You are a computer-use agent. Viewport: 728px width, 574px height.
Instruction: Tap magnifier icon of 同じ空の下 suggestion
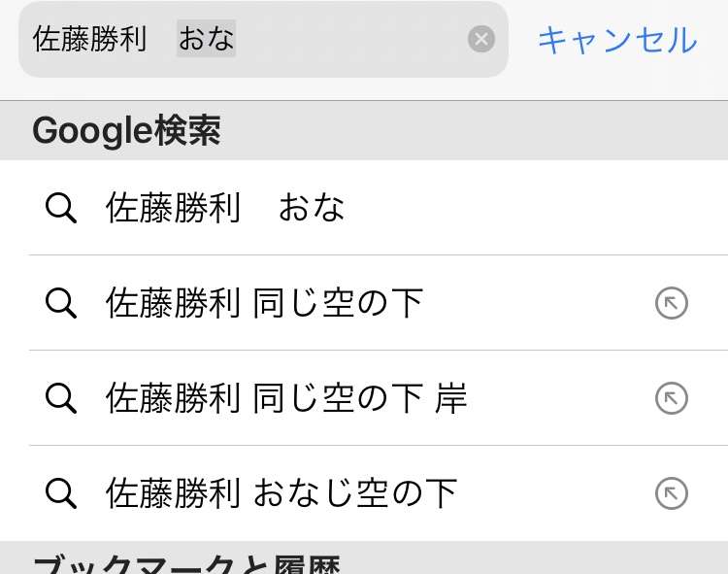pos(61,303)
